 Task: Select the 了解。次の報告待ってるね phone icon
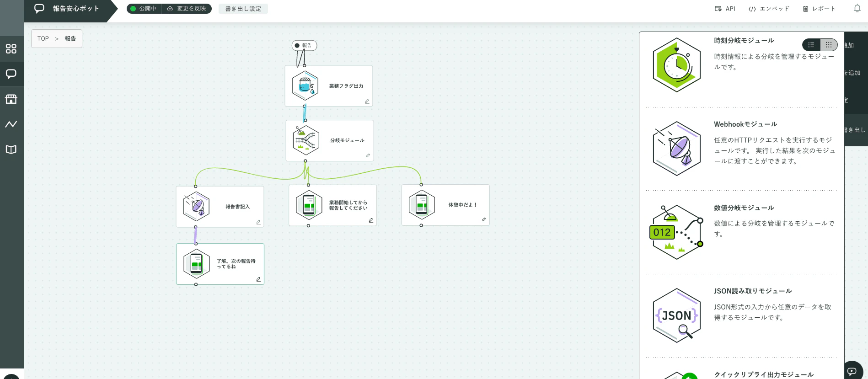[x=196, y=264]
